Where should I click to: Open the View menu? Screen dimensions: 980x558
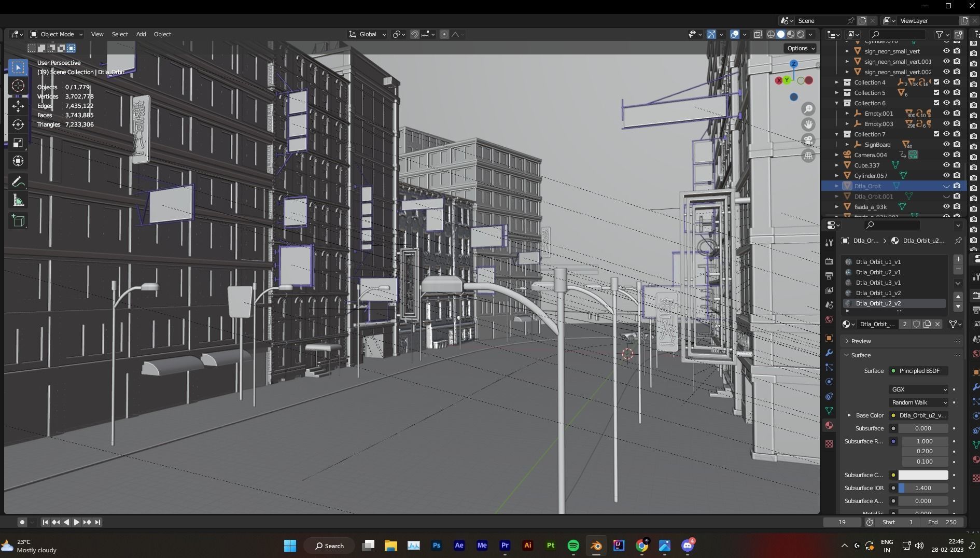[x=97, y=34]
